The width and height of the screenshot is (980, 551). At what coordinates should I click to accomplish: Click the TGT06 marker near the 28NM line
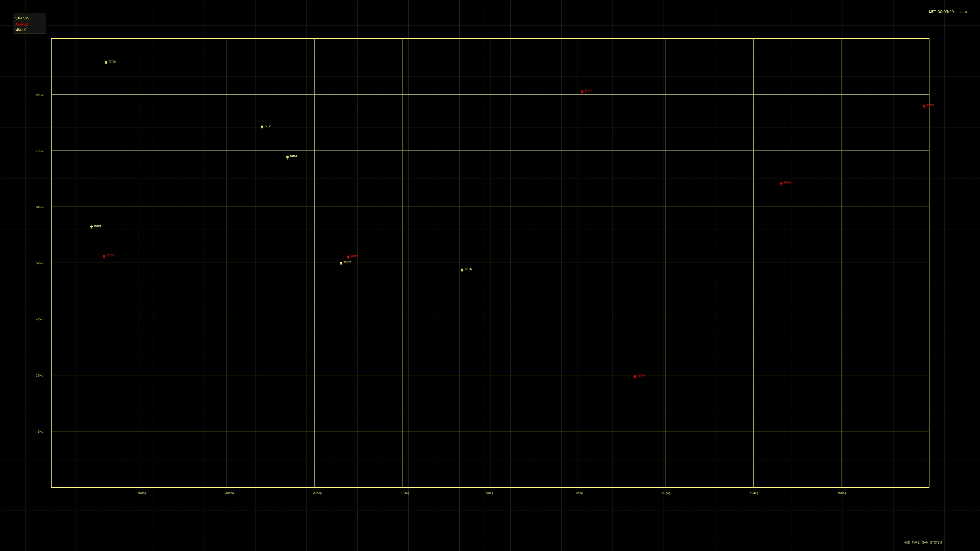(634, 377)
